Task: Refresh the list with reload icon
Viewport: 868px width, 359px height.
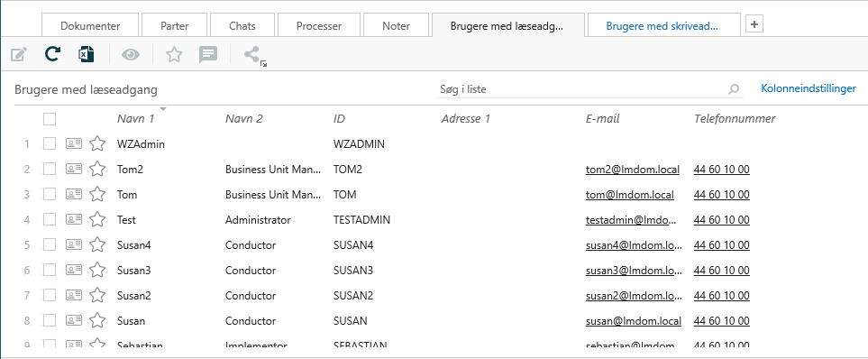Action: 52,54
